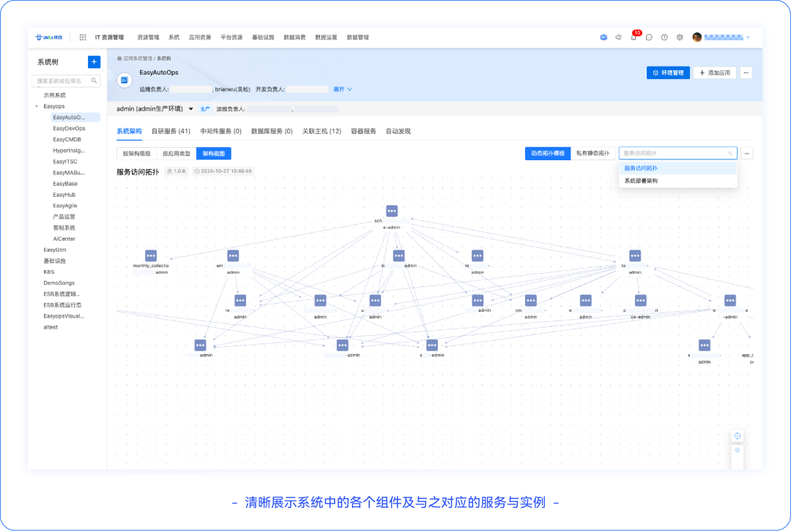791x532 pixels.
Task: Click the 应用系统管理 breadcrumb link
Action: click(x=138, y=59)
